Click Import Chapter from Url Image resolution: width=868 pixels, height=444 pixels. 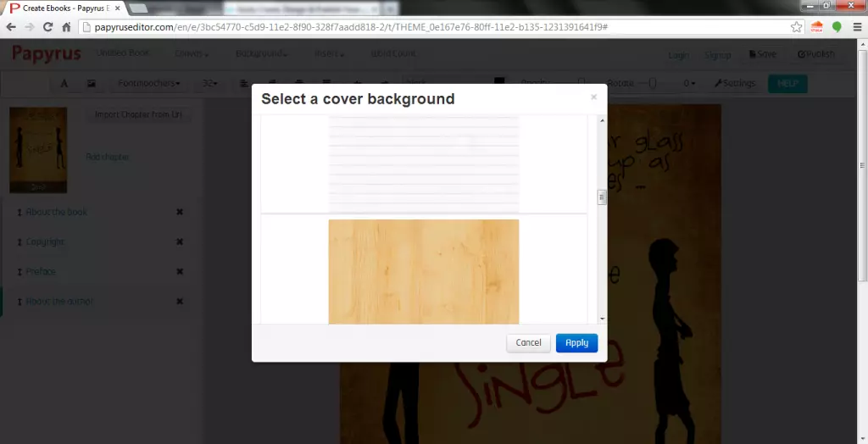[x=138, y=114]
